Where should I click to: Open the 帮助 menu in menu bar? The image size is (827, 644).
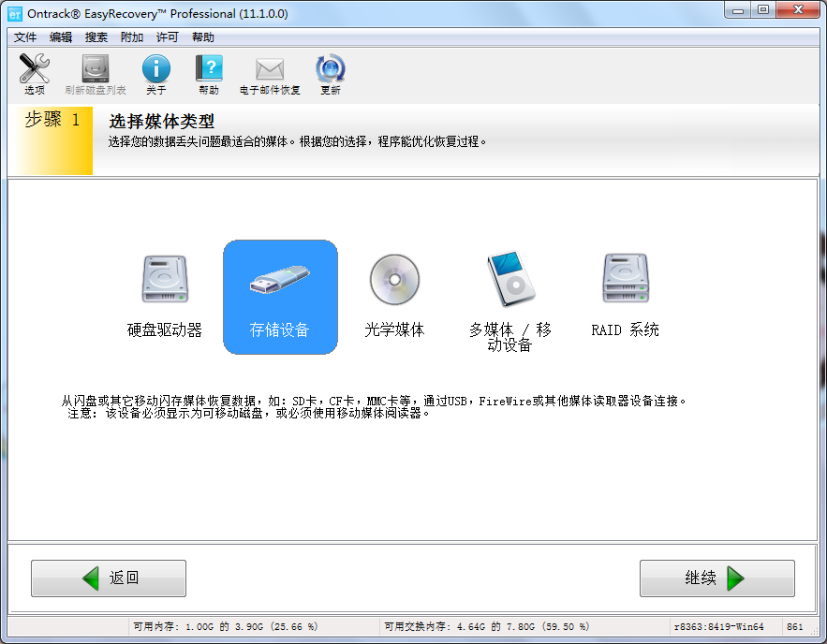[203, 37]
